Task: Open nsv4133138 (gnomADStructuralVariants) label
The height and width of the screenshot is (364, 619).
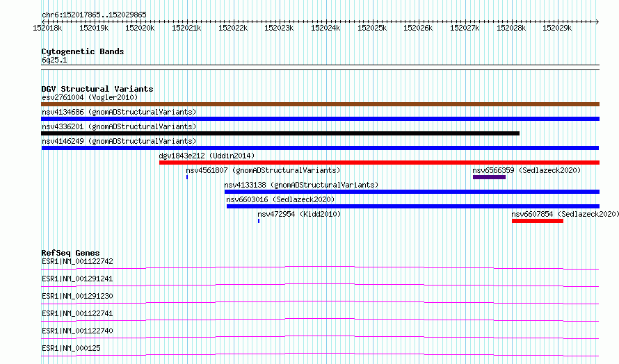Action: (x=301, y=185)
